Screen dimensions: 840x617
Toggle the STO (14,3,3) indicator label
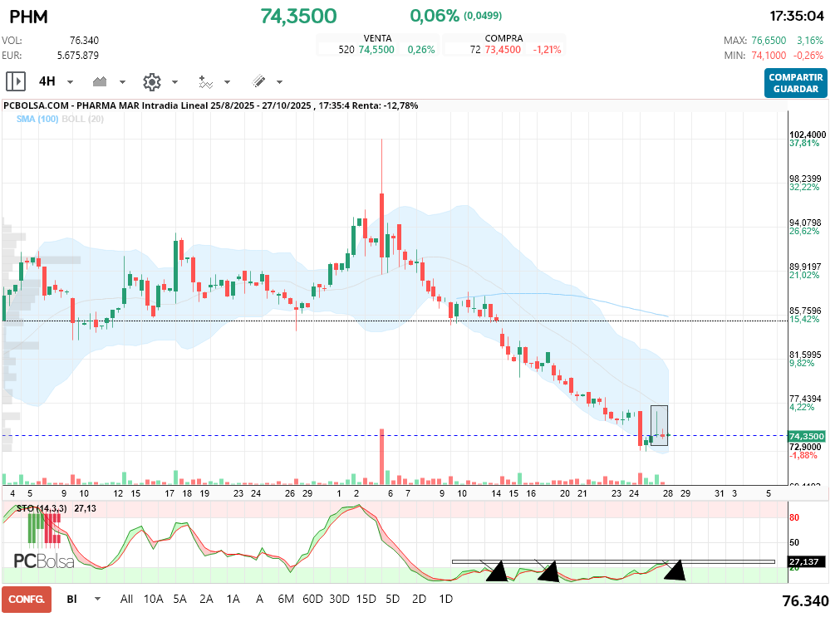pyautogui.click(x=42, y=507)
